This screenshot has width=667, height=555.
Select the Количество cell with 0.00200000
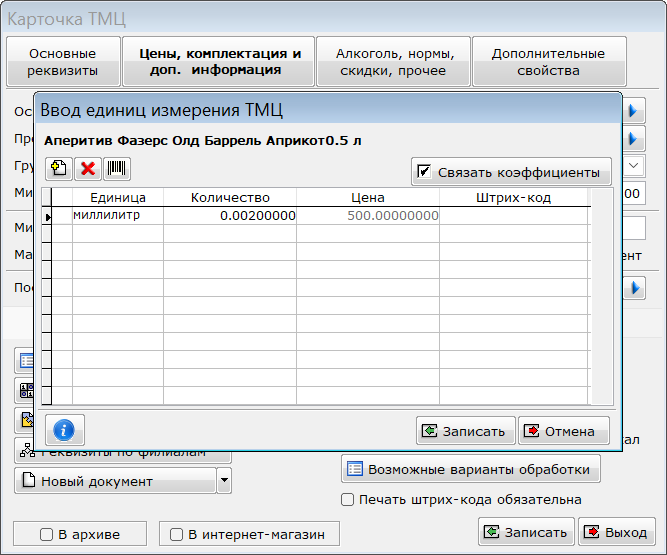point(230,216)
